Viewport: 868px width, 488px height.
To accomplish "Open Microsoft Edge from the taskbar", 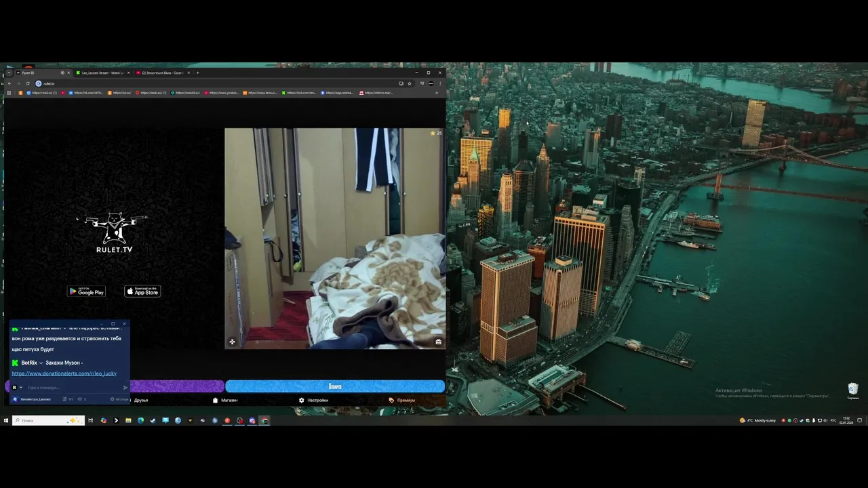I will tap(140, 420).
